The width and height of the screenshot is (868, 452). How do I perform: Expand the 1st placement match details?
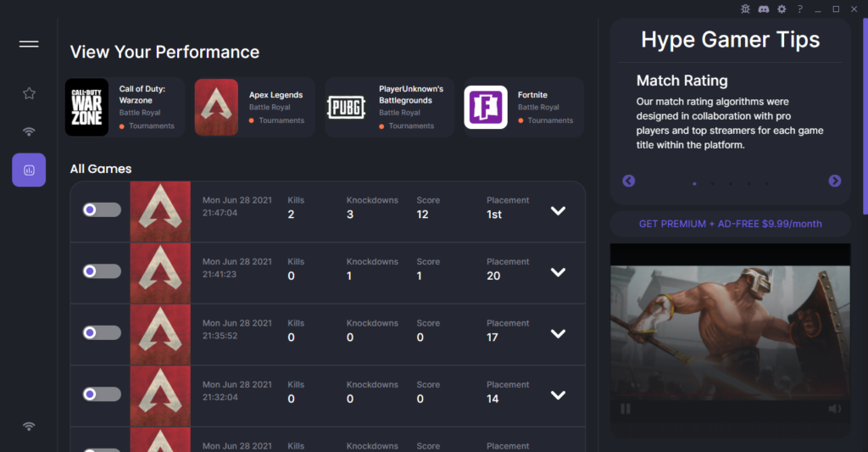(558, 211)
